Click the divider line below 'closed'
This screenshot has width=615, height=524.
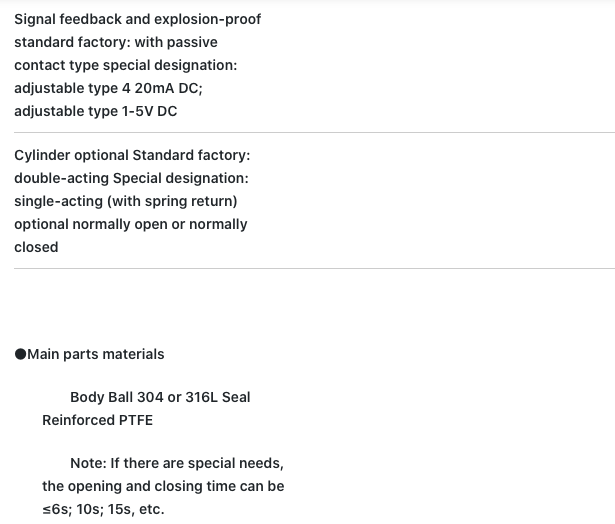(x=315, y=269)
